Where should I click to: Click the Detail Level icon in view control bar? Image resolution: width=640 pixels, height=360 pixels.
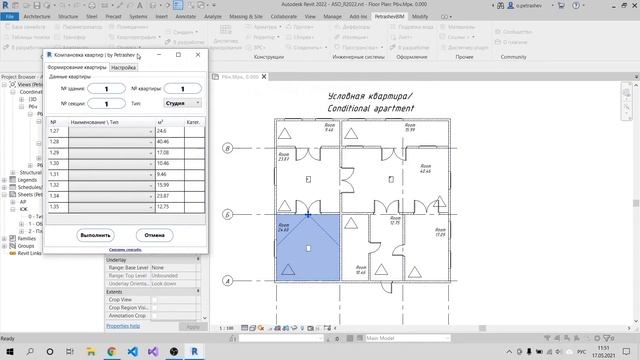(x=244, y=328)
